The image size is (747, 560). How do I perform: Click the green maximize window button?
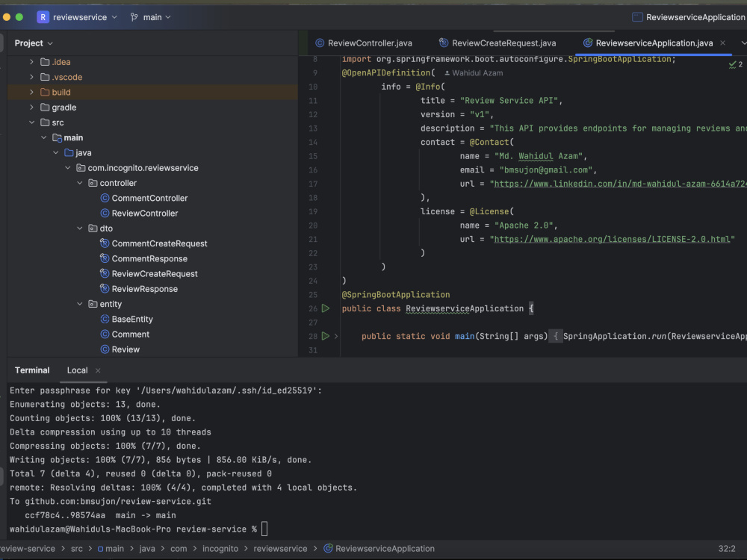(x=19, y=17)
